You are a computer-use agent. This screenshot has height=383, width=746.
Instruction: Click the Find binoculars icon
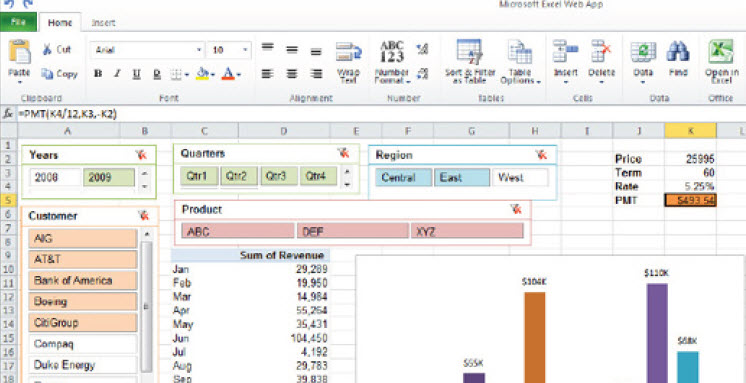pyautogui.click(x=677, y=51)
